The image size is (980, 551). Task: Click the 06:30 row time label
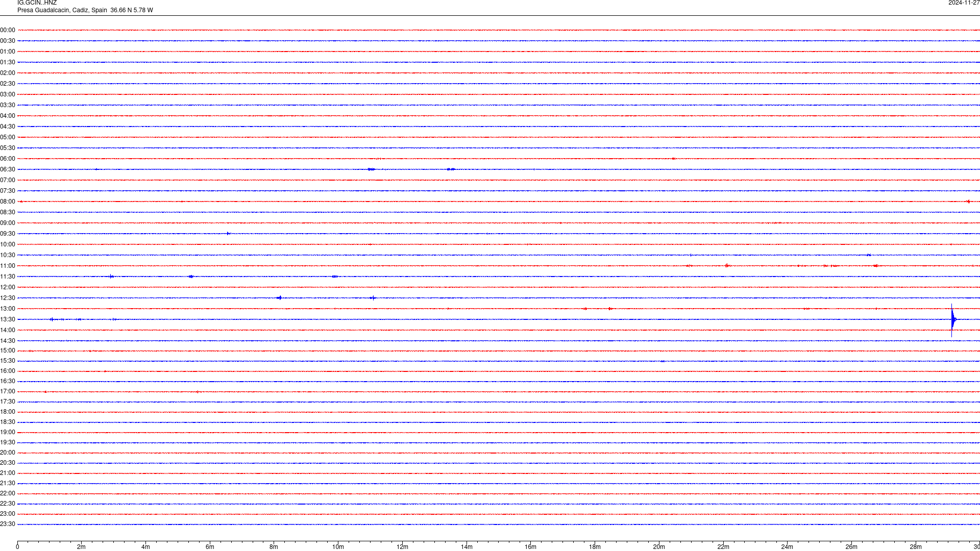point(8,169)
